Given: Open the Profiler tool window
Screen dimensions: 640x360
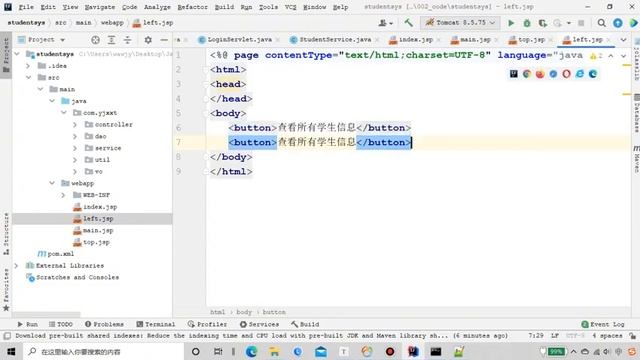Looking at the screenshot, I should (x=207, y=324).
